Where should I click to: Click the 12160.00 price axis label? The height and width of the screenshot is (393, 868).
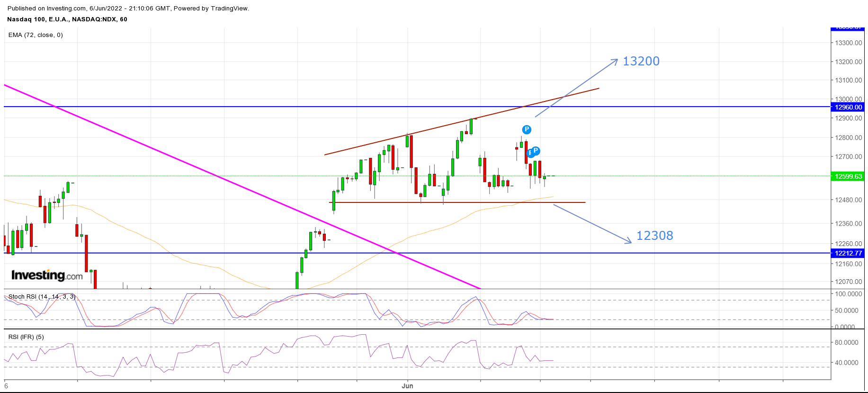tap(848, 264)
